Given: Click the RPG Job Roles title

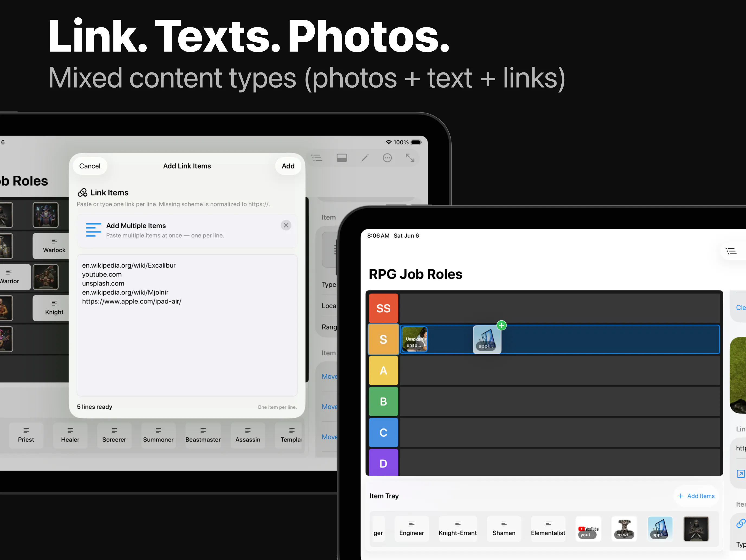Looking at the screenshot, I should point(416,274).
